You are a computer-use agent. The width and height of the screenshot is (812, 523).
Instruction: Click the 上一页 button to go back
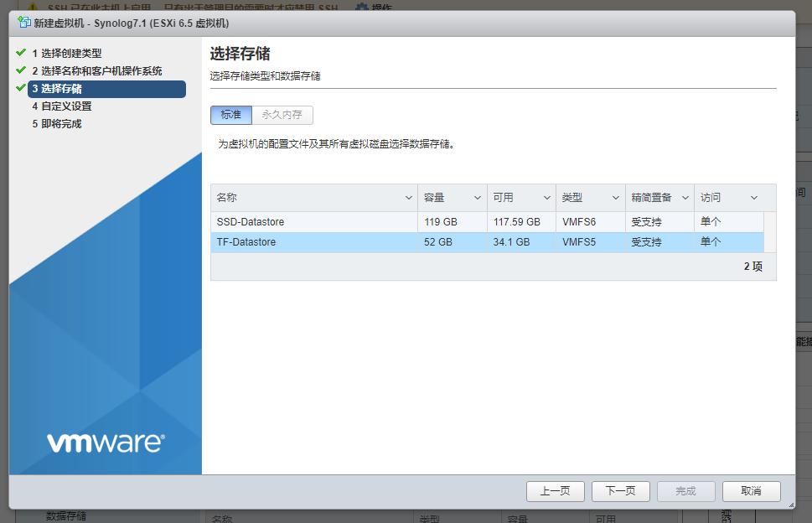coord(555,491)
